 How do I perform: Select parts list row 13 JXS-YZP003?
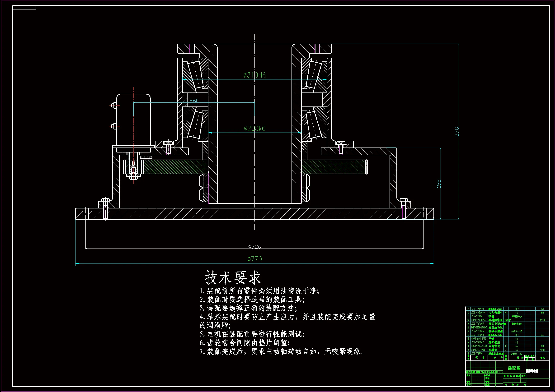[477, 309]
